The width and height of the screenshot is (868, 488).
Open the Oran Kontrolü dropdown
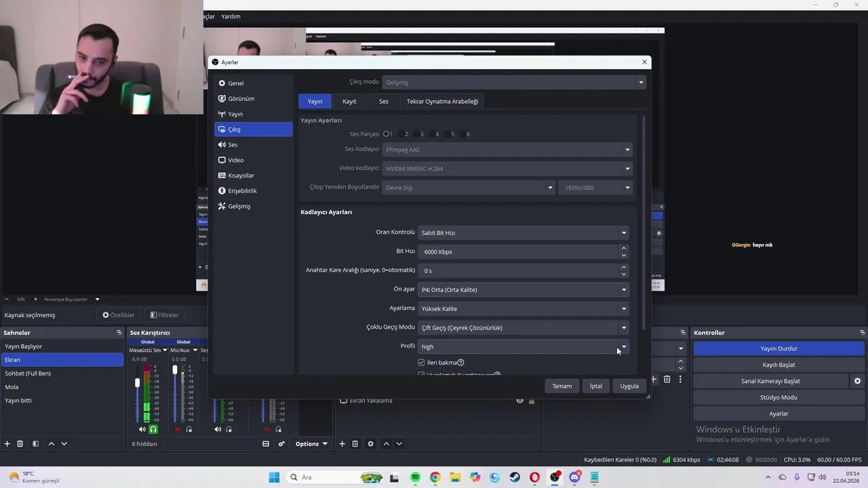coord(523,232)
